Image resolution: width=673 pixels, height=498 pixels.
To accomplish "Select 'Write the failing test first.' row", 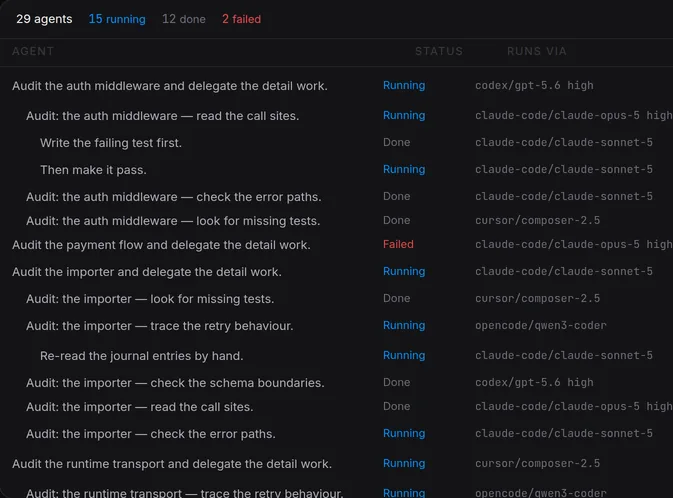I will 336,143.
